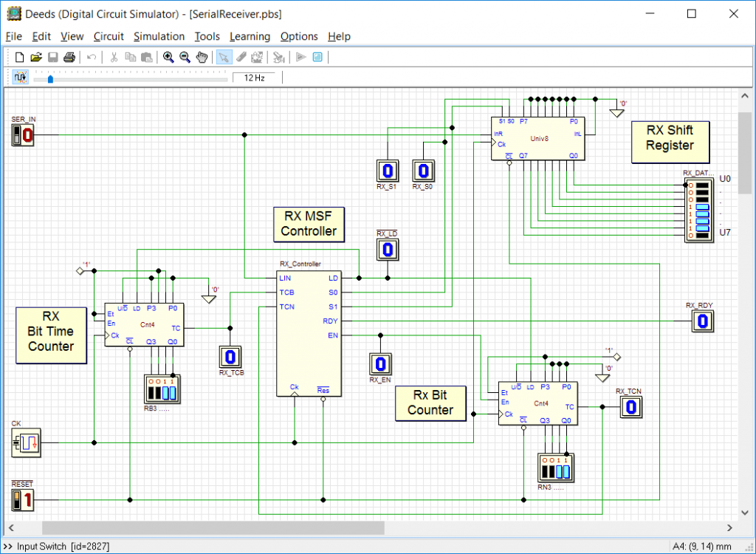Click the RX Shift Register label box
This screenshot has height=554, width=756.
[x=670, y=141]
